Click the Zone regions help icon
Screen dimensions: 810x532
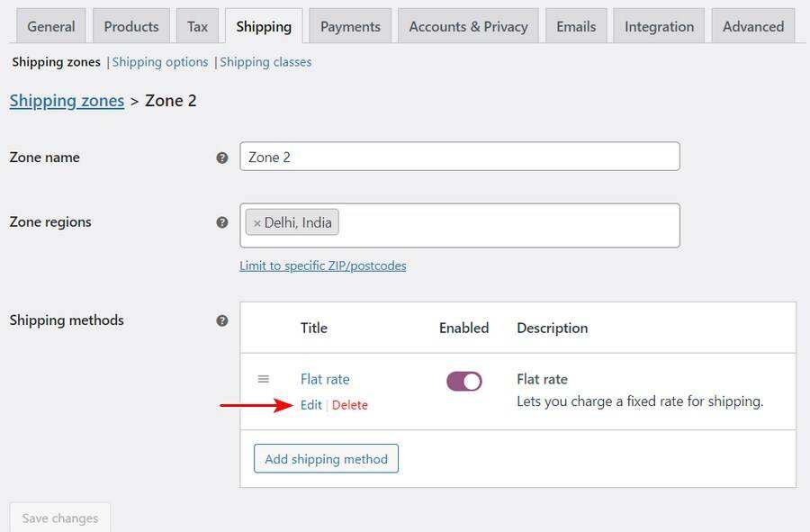point(222,222)
